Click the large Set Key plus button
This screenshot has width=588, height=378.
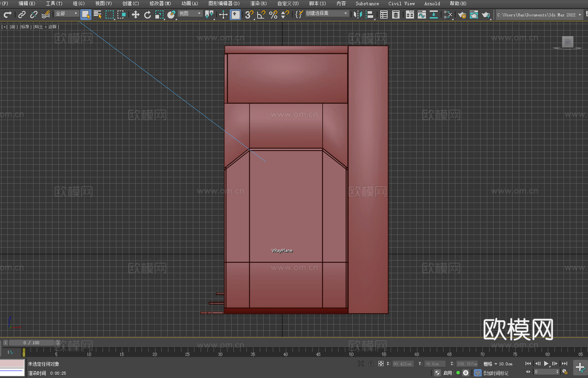pyautogui.click(x=580, y=368)
